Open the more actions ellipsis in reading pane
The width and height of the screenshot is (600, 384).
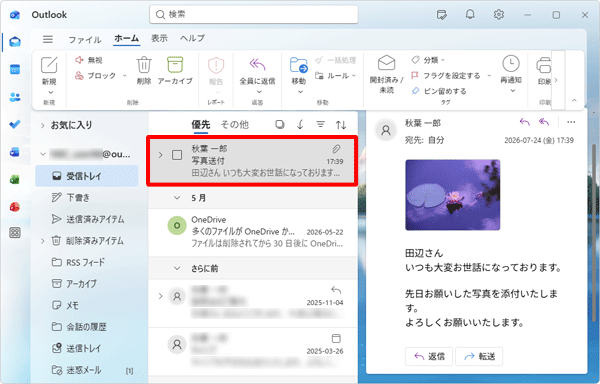(571, 122)
